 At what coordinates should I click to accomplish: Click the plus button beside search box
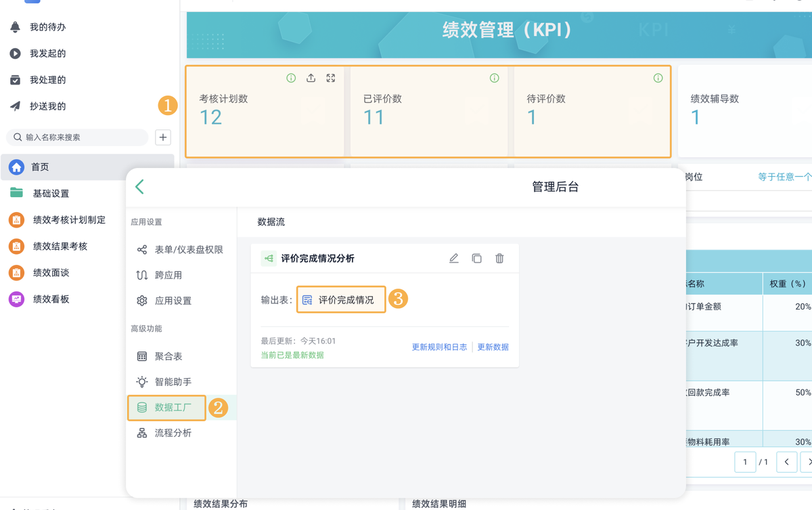click(163, 137)
